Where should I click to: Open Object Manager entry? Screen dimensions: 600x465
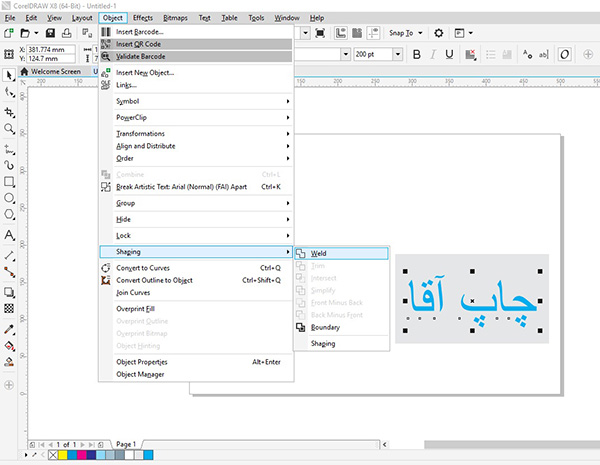tap(197, 374)
